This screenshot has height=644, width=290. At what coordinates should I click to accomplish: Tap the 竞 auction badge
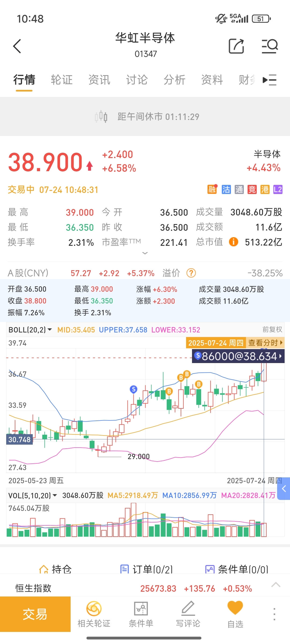click(x=252, y=189)
